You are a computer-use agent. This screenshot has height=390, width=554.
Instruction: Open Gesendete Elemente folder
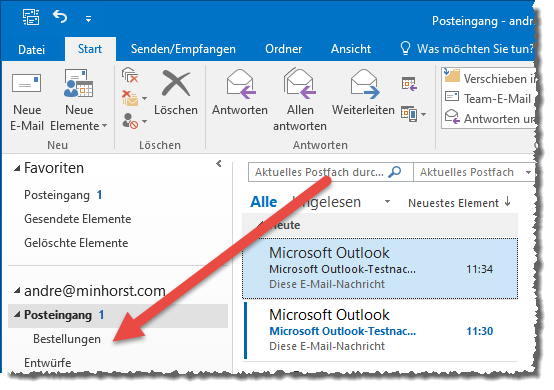[x=77, y=219]
